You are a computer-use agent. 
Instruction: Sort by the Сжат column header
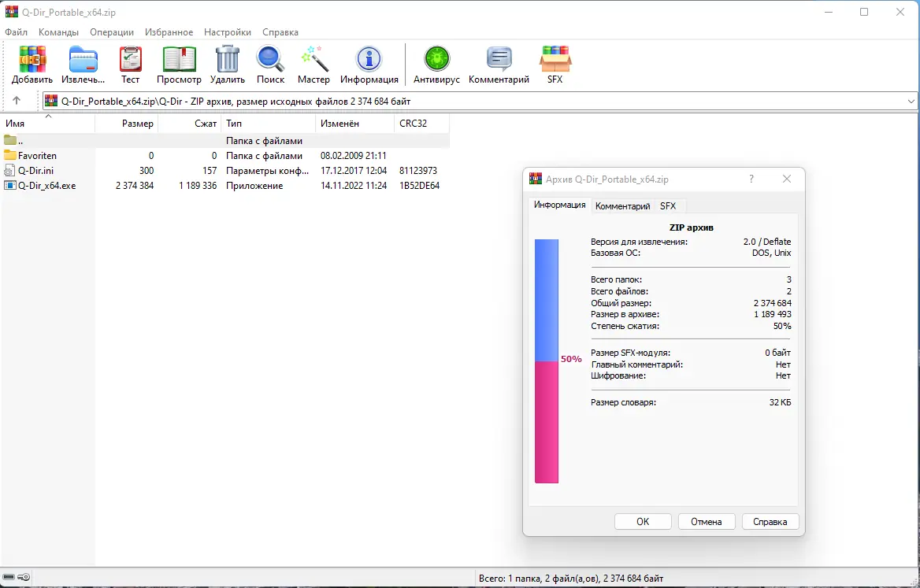click(x=190, y=124)
